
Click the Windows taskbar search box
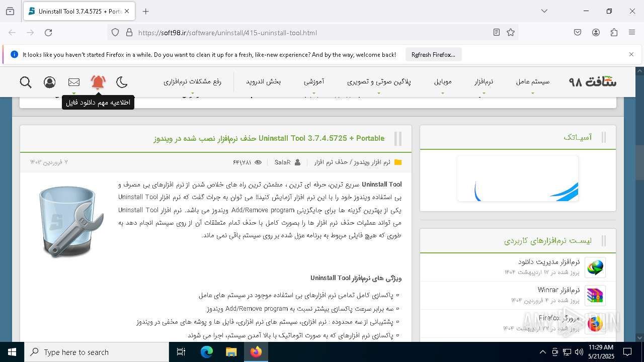[97, 352]
